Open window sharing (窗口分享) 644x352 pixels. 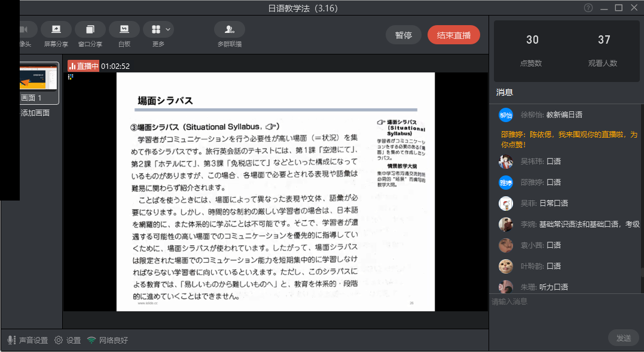point(90,29)
